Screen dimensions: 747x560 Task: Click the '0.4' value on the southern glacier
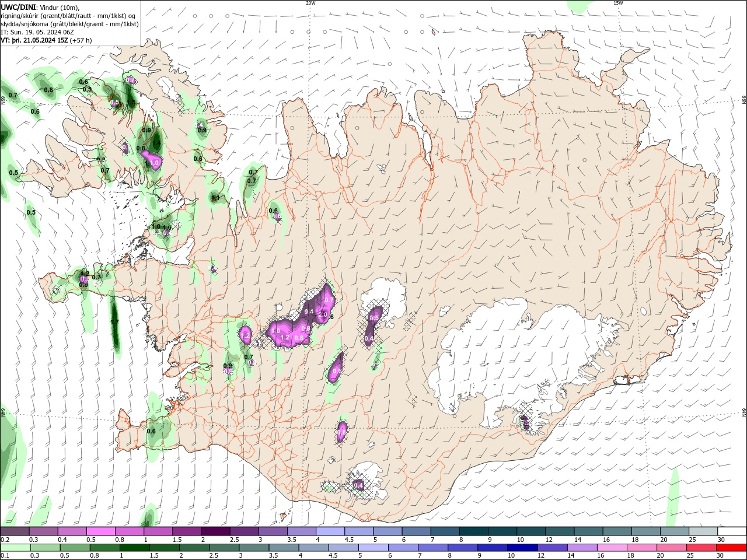358,485
